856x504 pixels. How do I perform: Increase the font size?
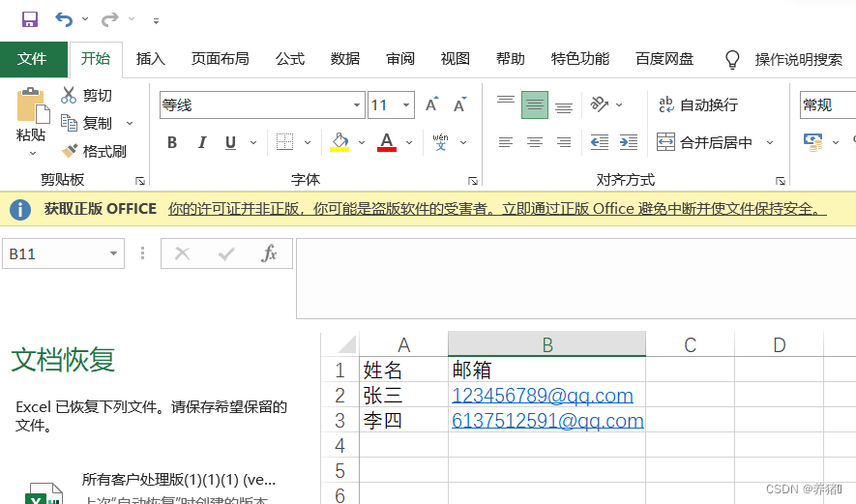[431, 104]
